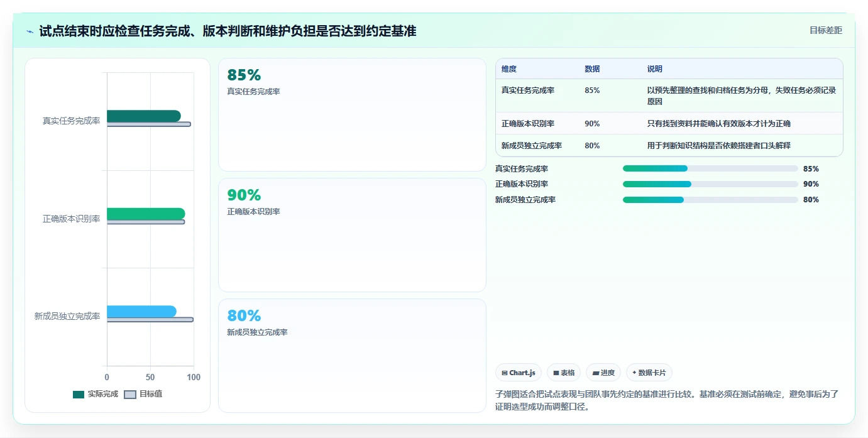The image size is (868, 438).
Task: Click the axis tick label 50
Action: click(150, 377)
